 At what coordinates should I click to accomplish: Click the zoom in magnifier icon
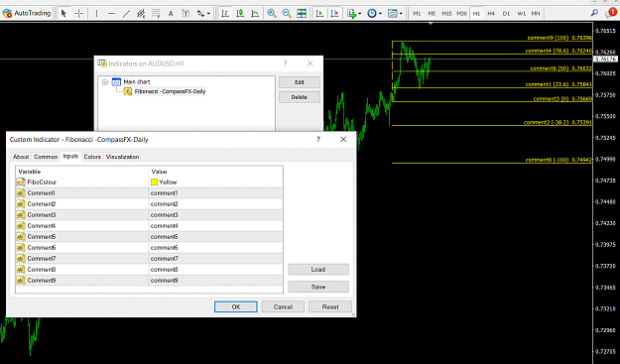coord(272,14)
